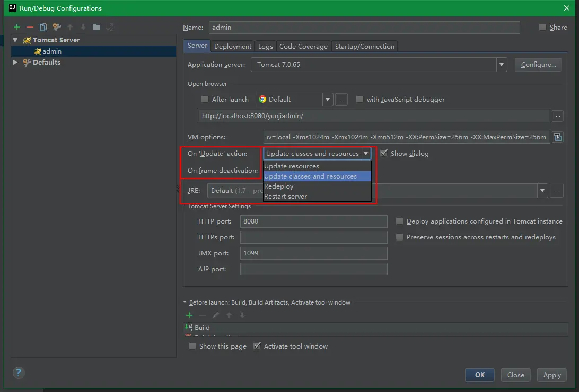
Task: Enable with JavaScript debugger checkbox
Action: pos(359,99)
